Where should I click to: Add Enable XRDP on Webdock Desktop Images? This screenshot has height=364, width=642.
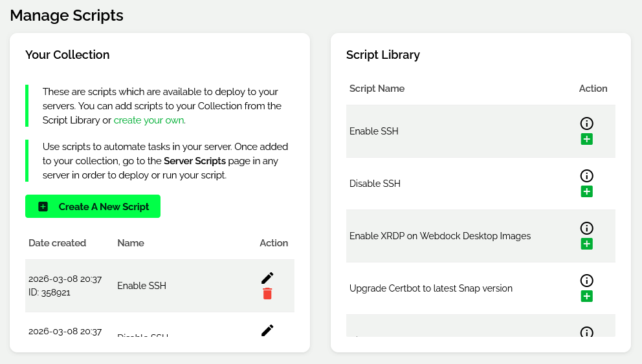[x=587, y=244]
